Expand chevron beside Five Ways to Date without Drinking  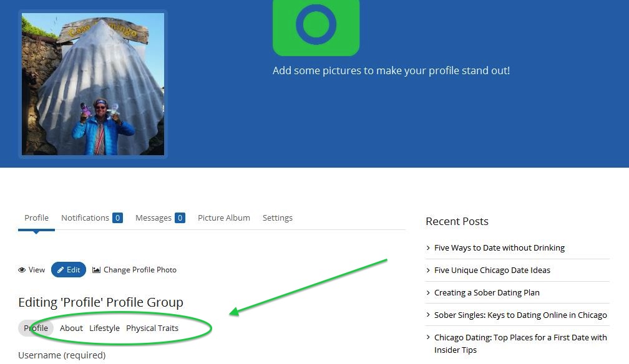[428, 247]
